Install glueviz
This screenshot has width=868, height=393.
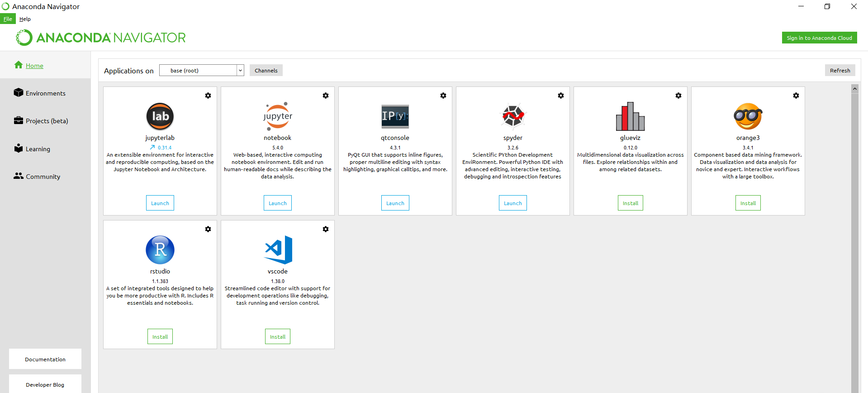point(631,203)
